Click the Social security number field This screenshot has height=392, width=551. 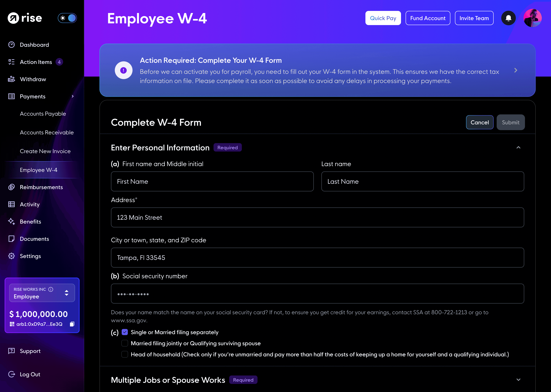pyautogui.click(x=317, y=293)
